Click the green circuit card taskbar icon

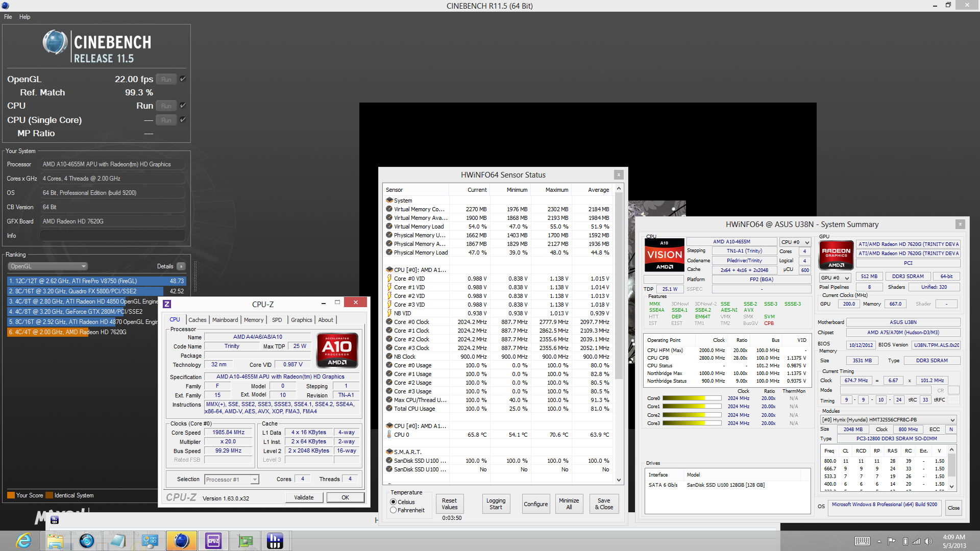[245, 541]
